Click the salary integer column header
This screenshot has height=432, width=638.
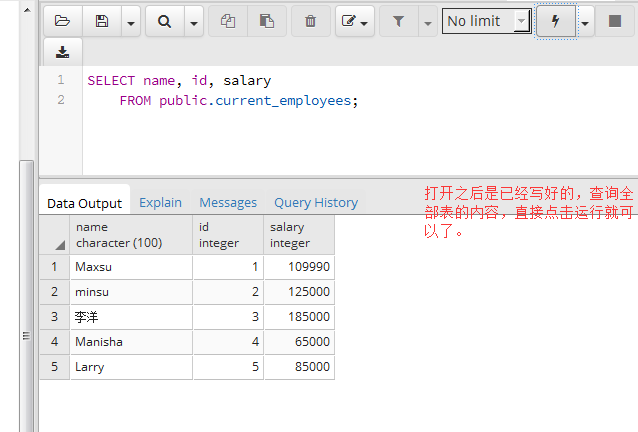tap(299, 235)
